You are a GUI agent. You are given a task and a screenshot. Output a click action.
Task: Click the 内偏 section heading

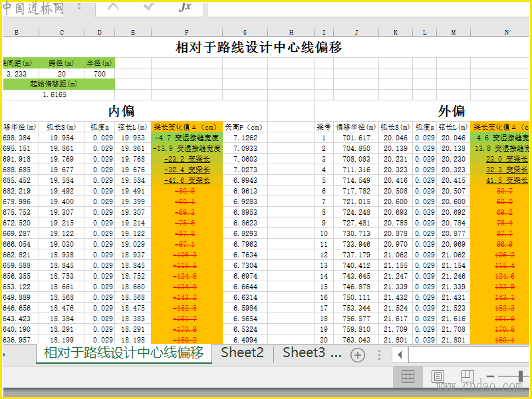tap(121, 111)
